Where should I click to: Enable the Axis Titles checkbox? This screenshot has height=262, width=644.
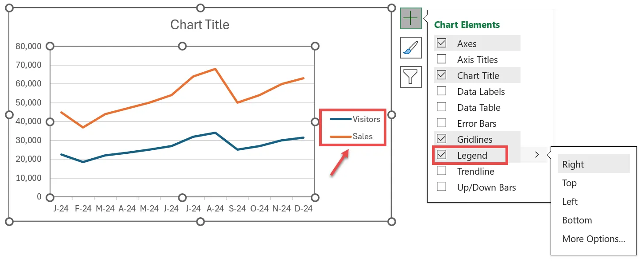pyautogui.click(x=441, y=59)
